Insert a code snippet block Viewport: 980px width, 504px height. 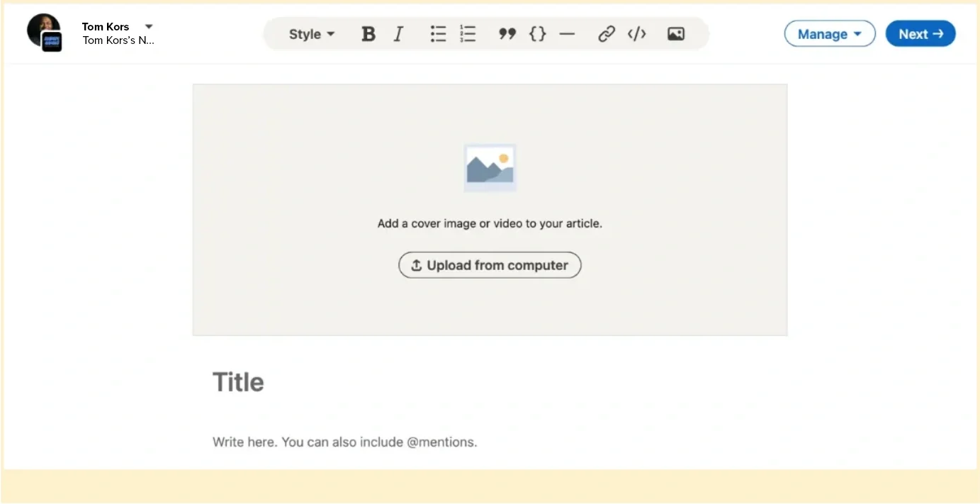(537, 33)
